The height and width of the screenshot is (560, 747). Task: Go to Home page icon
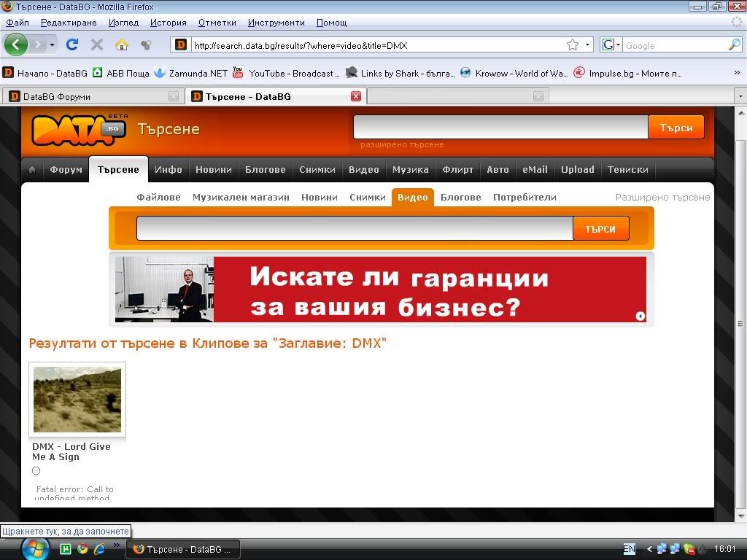click(122, 44)
